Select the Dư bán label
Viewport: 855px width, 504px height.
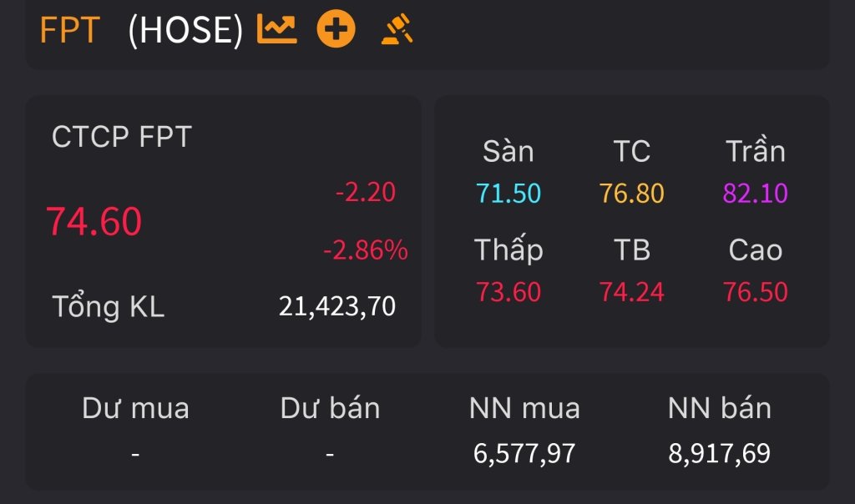tap(330, 408)
